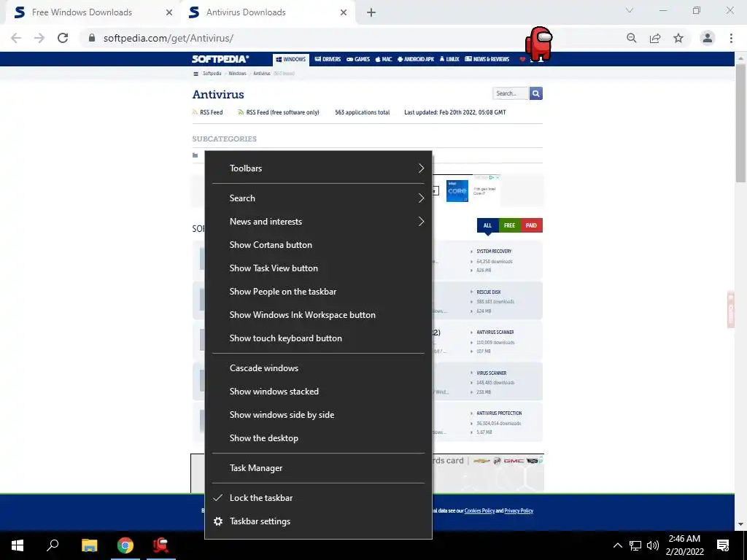
Task: Switch to Chrome in the taskbar
Action: point(125,545)
